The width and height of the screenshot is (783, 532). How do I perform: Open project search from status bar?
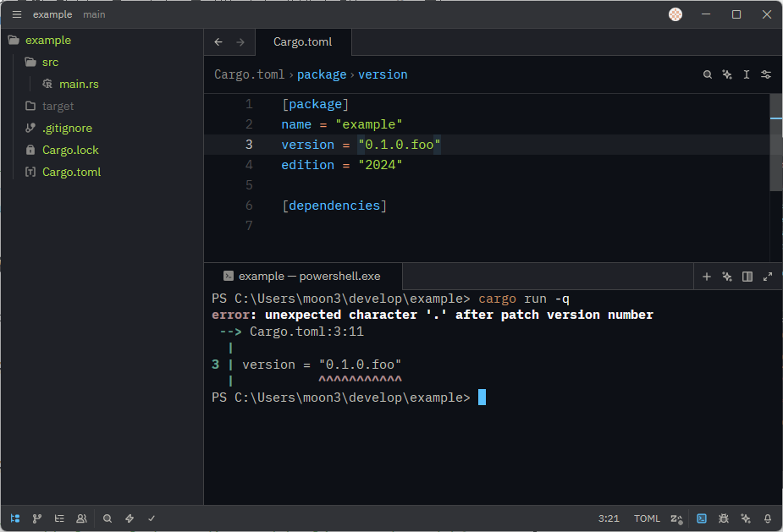pos(108,518)
